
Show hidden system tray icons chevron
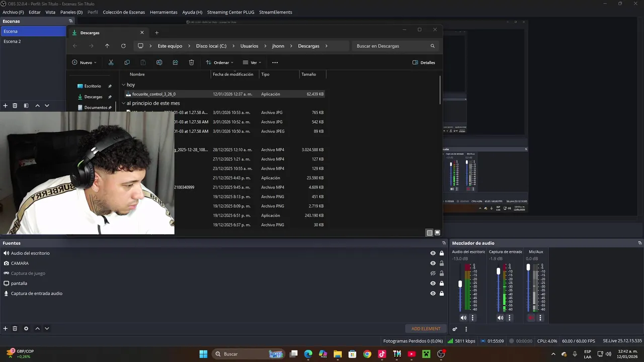pos(553,354)
